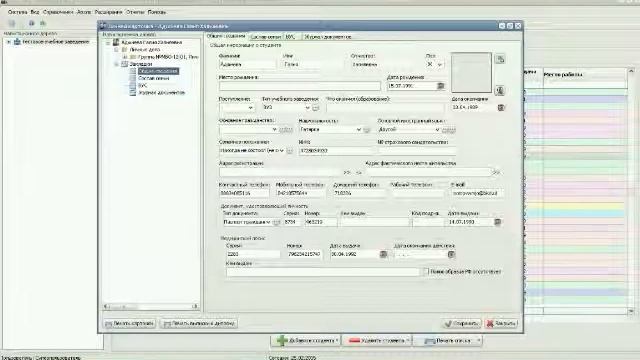Switch to the Состав семьи tab
The image size is (640, 360).
[x=266, y=37]
